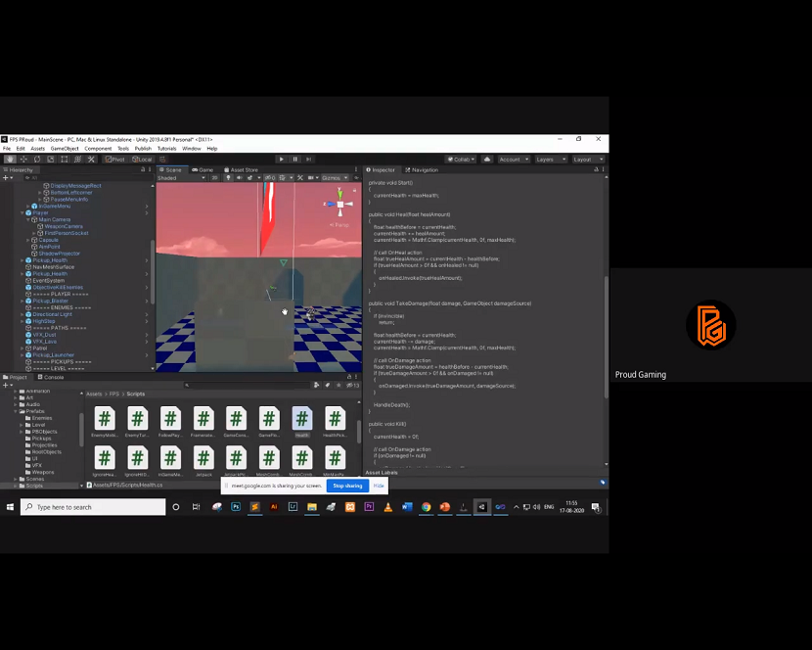Collapse the Player object in the Hierarchy
Viewport: 812px width, 650px height.
[x=23, y=212]
